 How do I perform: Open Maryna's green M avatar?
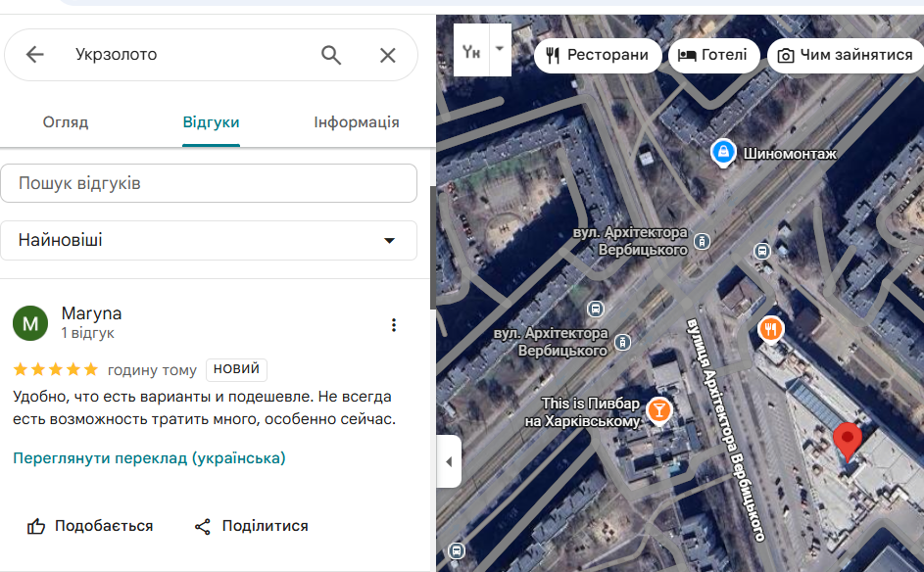30,323
